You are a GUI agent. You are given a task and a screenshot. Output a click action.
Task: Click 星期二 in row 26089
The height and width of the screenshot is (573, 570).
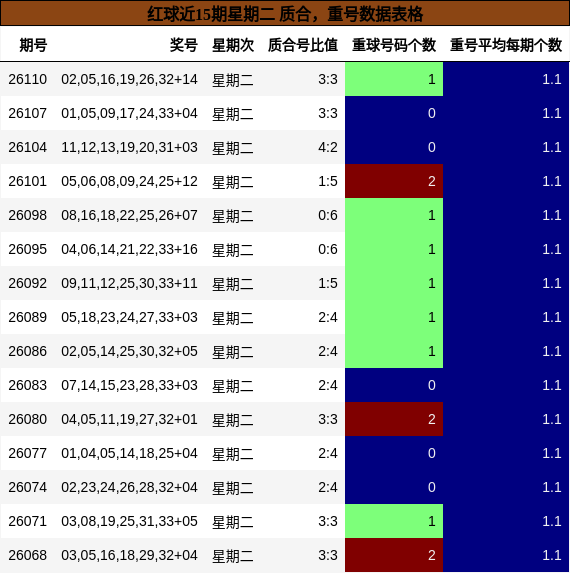233,318
